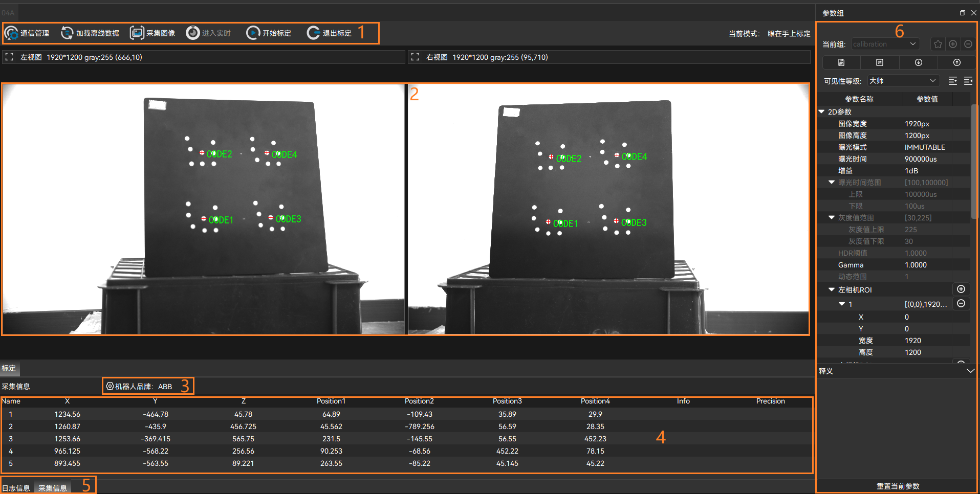Open the 可见性等级 visibility level dropdown
Screen dimensions: 980x494
pyautogui.click(x=903, y=81)
